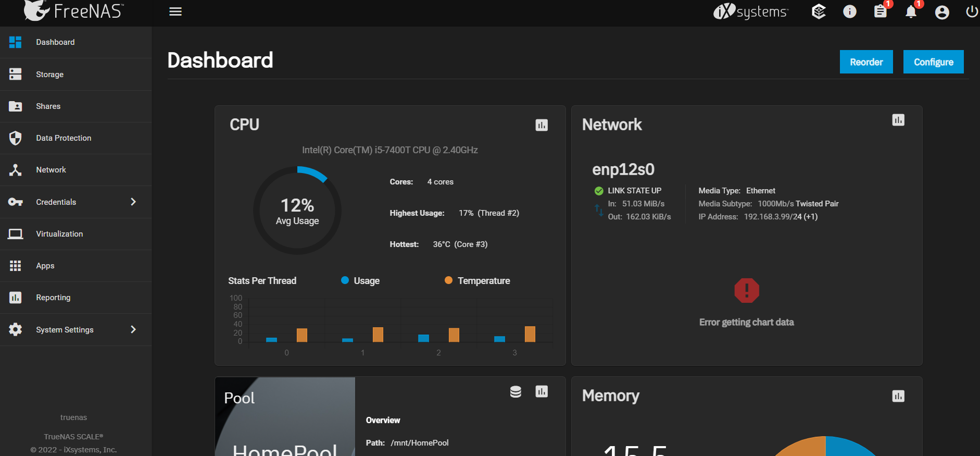This screenshot has height=456, width=980.
Task: Go to Apps menu item
Action: (76, 266)
